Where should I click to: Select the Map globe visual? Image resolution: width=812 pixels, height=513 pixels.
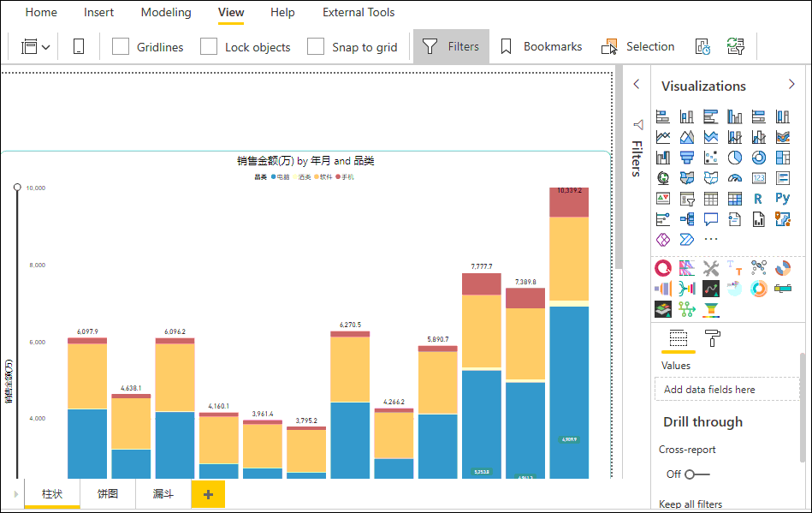tap(663, 178)
